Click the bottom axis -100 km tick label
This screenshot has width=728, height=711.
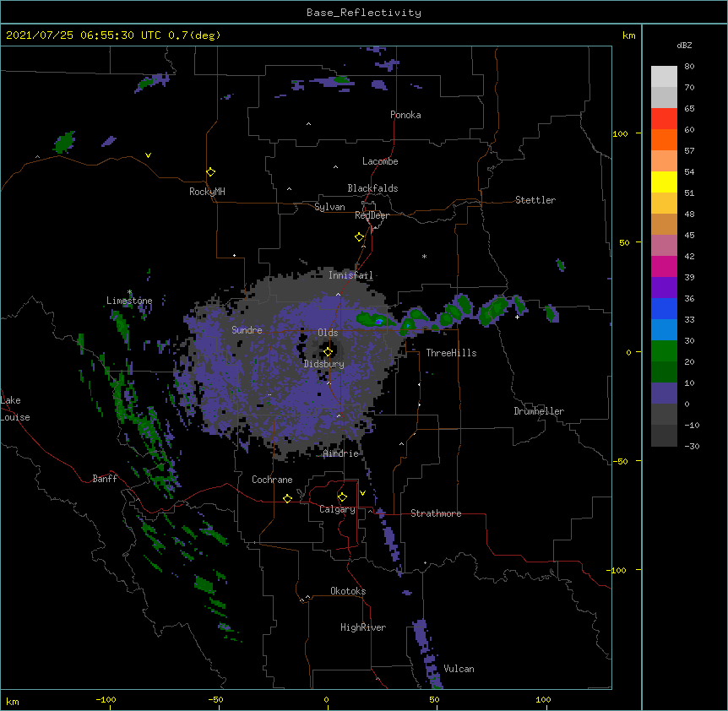coord(106,699)
